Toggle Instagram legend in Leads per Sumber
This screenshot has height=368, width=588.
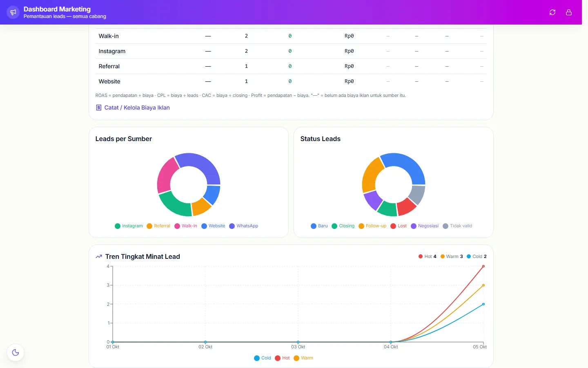(x=129, y=226)
